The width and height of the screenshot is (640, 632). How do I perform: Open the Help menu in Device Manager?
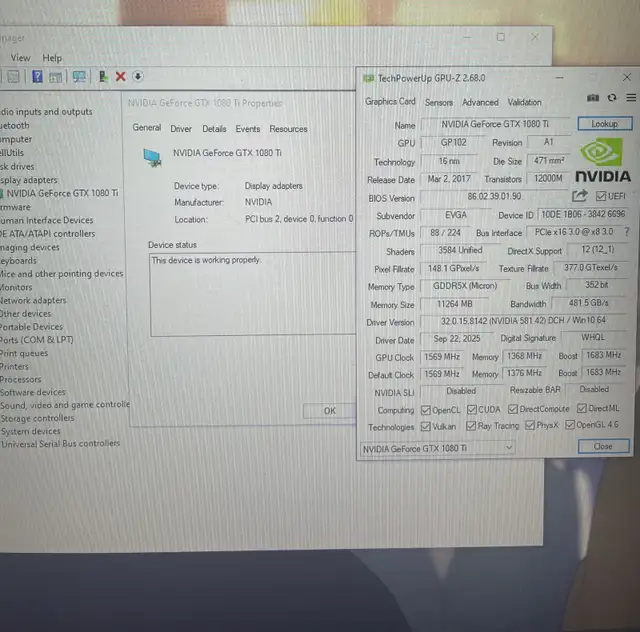pyautogui.click(x=52, y=58)
